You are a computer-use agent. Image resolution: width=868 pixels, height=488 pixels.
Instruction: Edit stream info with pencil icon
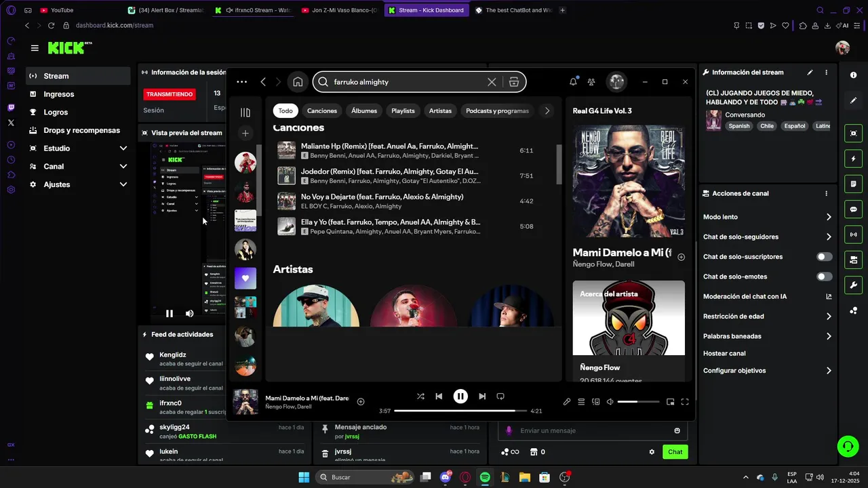(x=810, y=73)
